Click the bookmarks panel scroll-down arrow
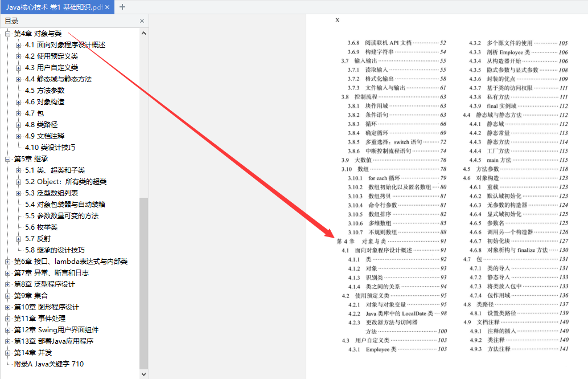588x379 pixels. 143,374
